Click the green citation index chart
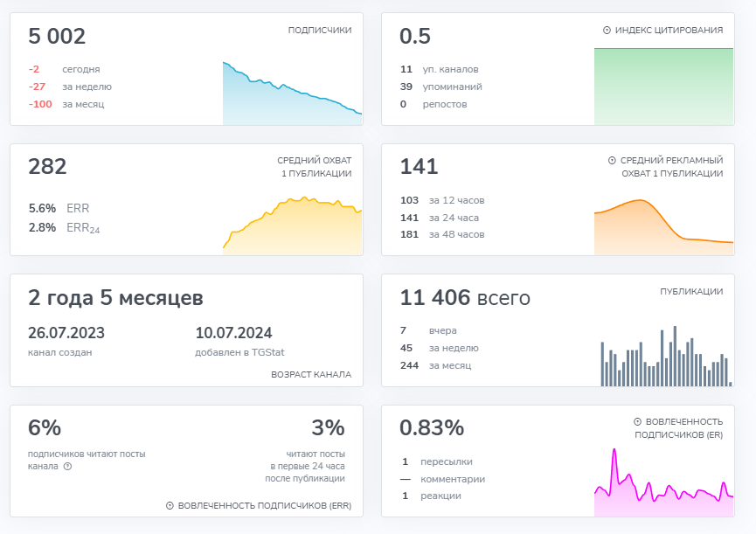 pos(663,87)
